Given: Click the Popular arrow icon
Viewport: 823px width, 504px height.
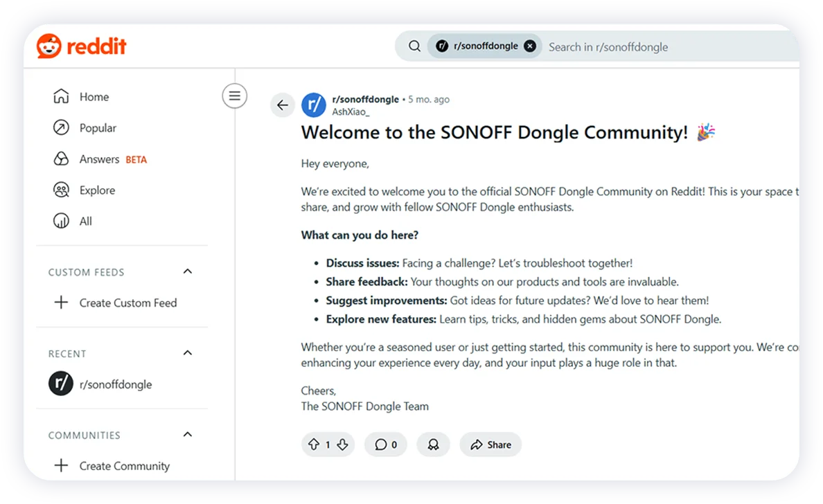Looking at the screenshot, I should point(61,127).
